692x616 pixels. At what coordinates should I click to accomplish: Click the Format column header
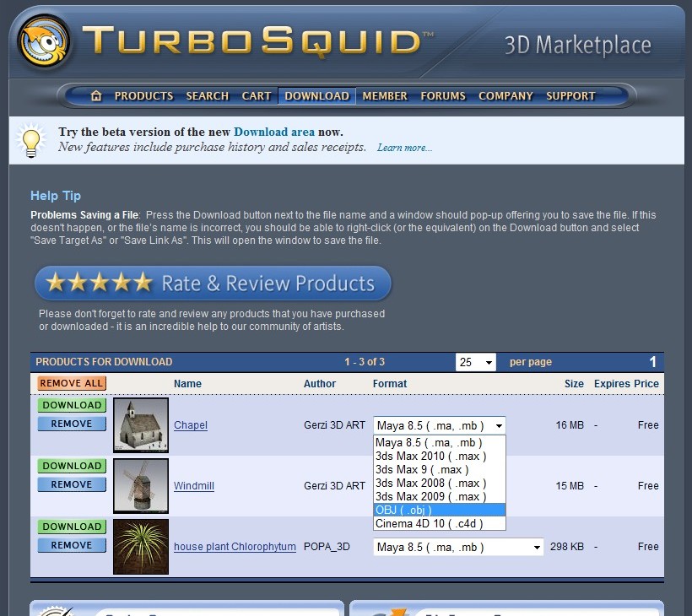pyautogui.click(x=390, y=384)
